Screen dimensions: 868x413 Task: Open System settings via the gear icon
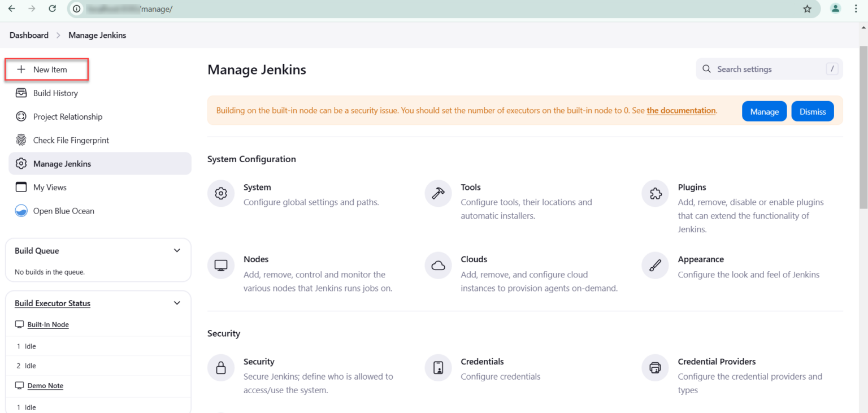[x=220, y=193]
